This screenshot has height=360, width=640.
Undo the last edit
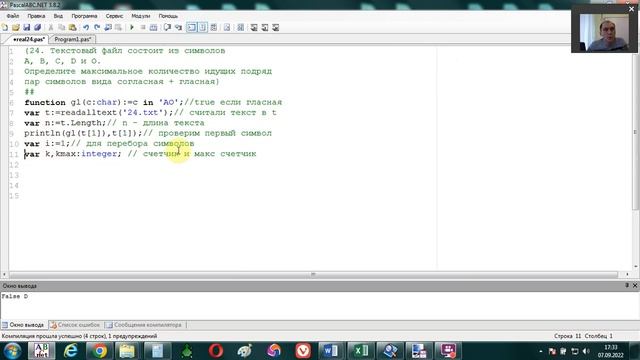[86, 27]
